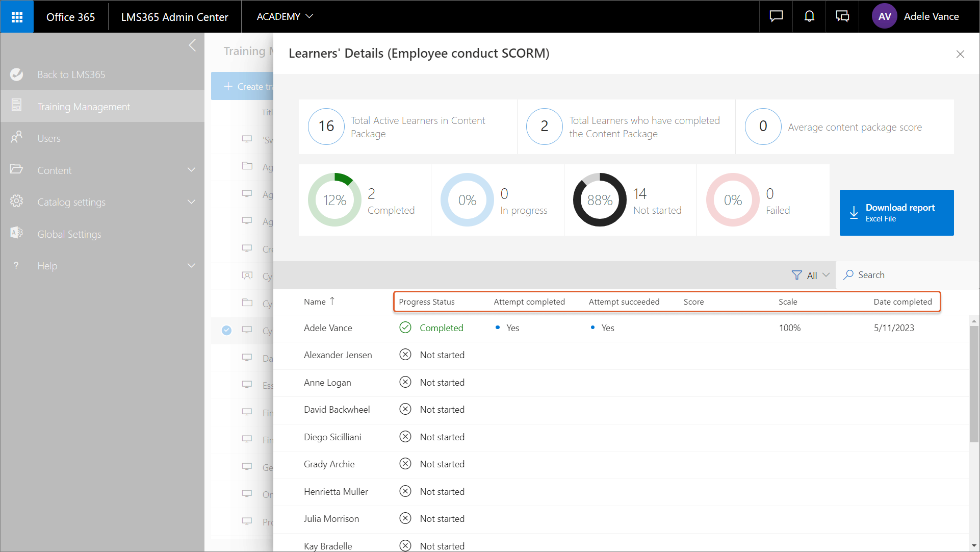Viewport: 980px width, 552px height.
Task: Open Training Management in sidebar
Action: 84,107
